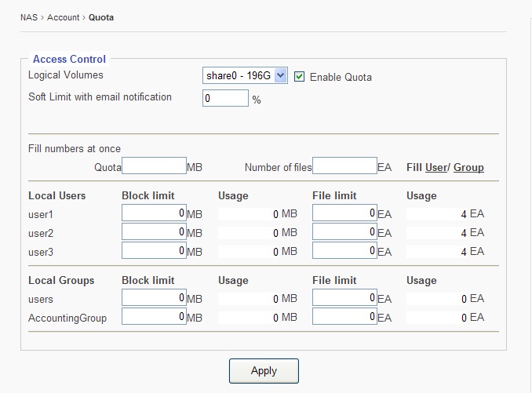The image size is (532, 393).
Task: Focus the Quota MB fill field
Action: click(x=154, y=166)
